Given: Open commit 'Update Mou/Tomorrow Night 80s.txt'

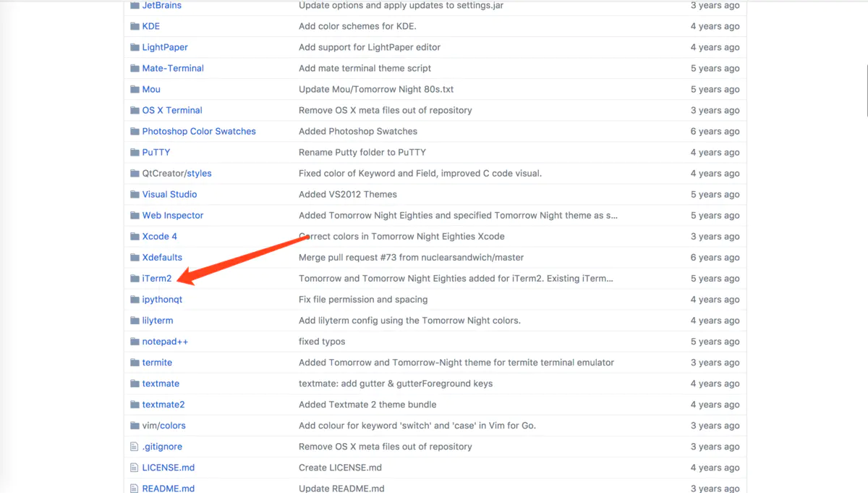Looking at the screenshot, I should (x=376, y=89).
